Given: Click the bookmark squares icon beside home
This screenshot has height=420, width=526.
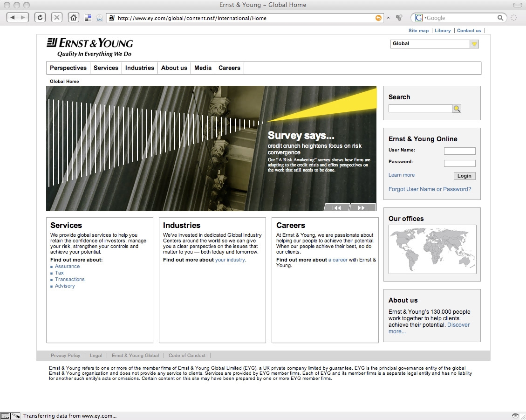Looking at the screenshot, I should 88,18.
